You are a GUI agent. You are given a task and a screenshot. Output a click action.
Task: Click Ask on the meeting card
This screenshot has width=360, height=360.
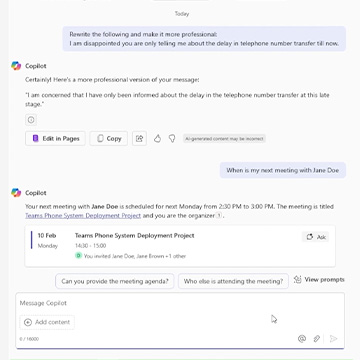tap(316, 237)
